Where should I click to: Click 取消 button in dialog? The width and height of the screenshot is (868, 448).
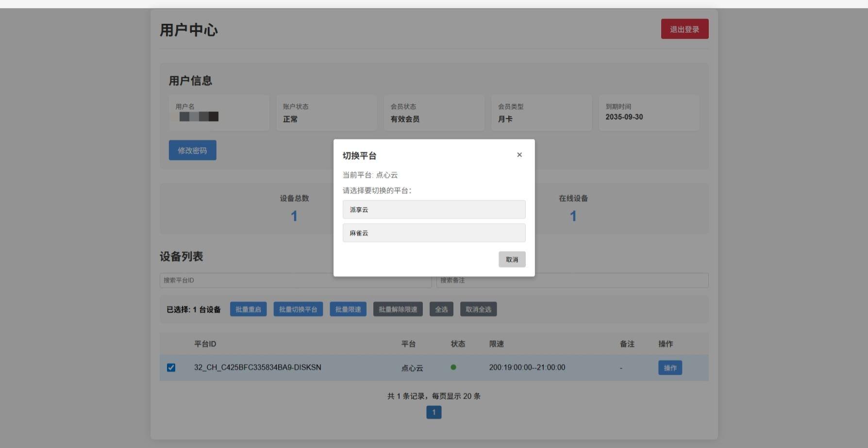(512, 260)
